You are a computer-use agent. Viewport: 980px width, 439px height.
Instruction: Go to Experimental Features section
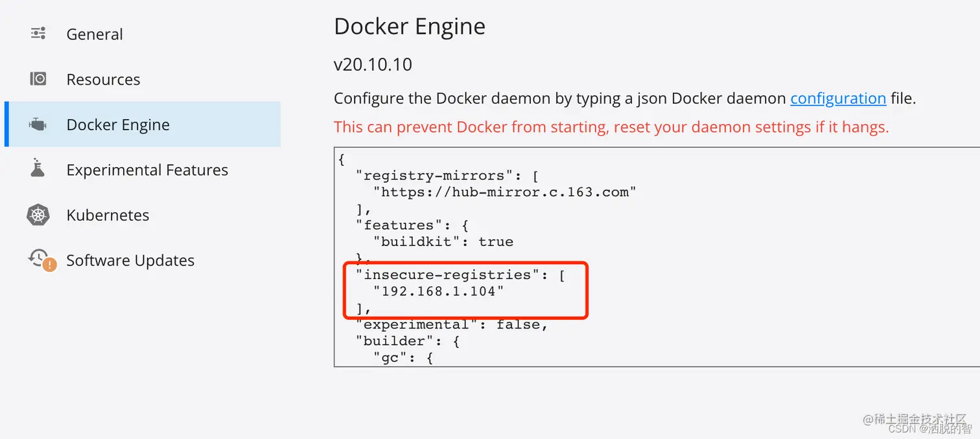click(147, 170)
